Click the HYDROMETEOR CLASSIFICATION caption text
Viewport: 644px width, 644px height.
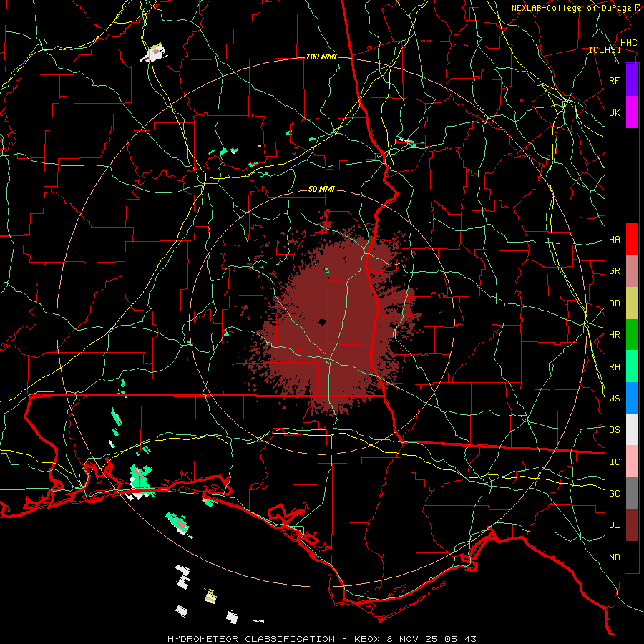[x=251, y=639]
